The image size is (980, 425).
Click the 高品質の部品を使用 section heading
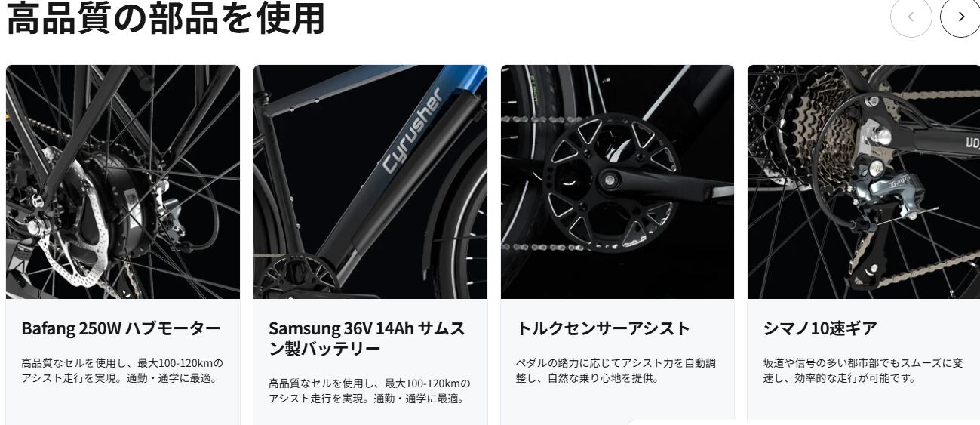[x=165, y=18]
